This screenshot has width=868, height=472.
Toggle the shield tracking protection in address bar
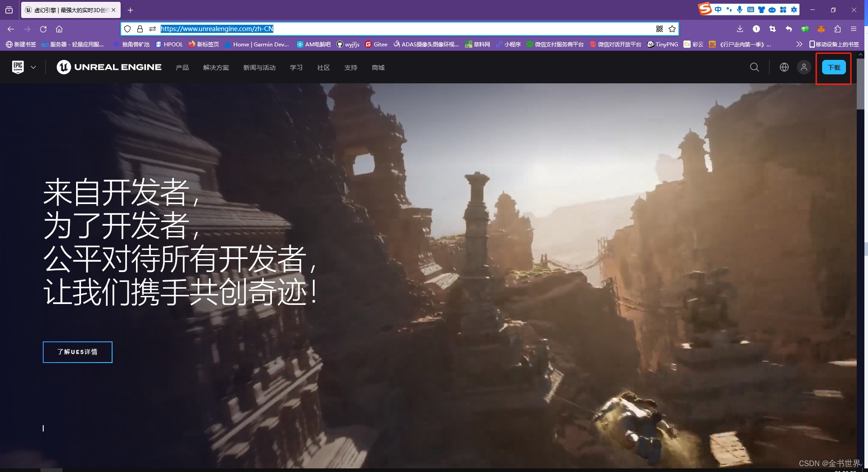[x=127, y=29]
